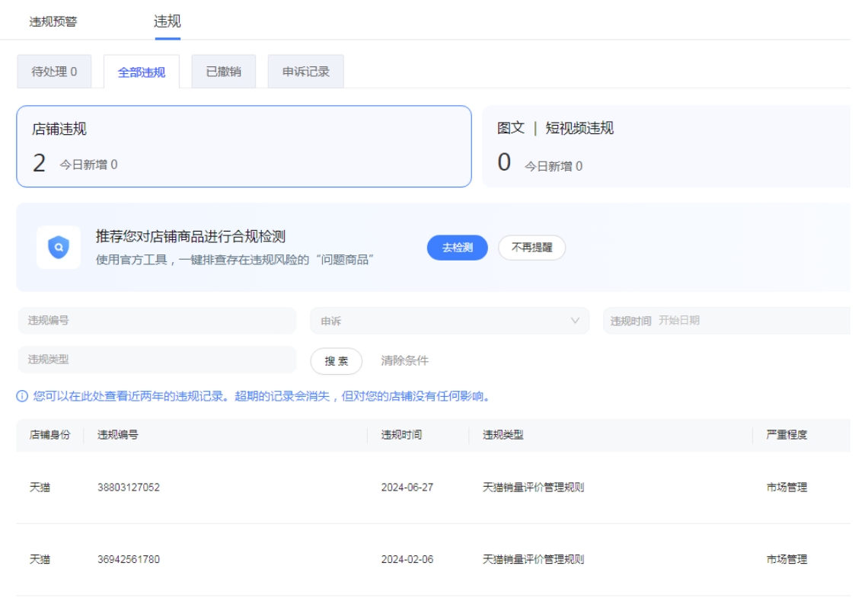Open the 待处理 0 tab
Screen dimensions: 868x614
tap(54, 72)
